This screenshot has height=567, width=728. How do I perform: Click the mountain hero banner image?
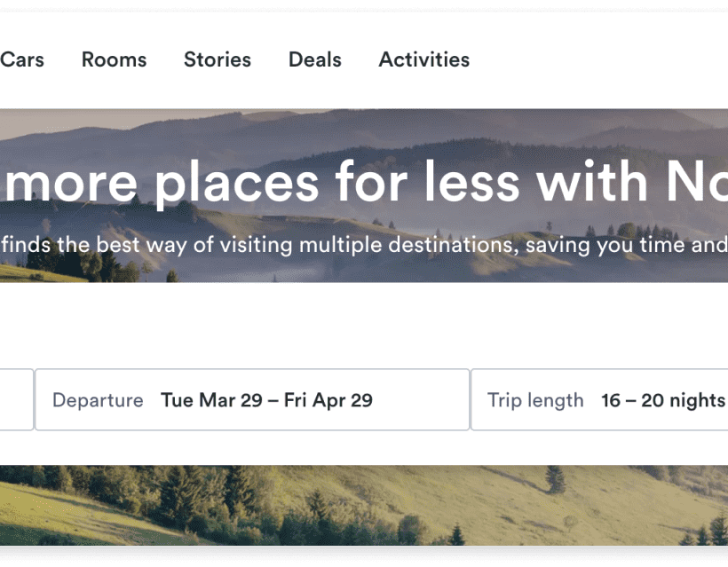tap(364, 142)
